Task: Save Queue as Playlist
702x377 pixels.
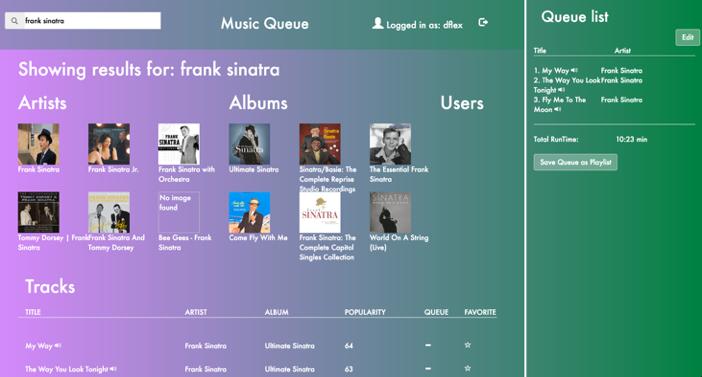Action: click(x=575, y=162)
